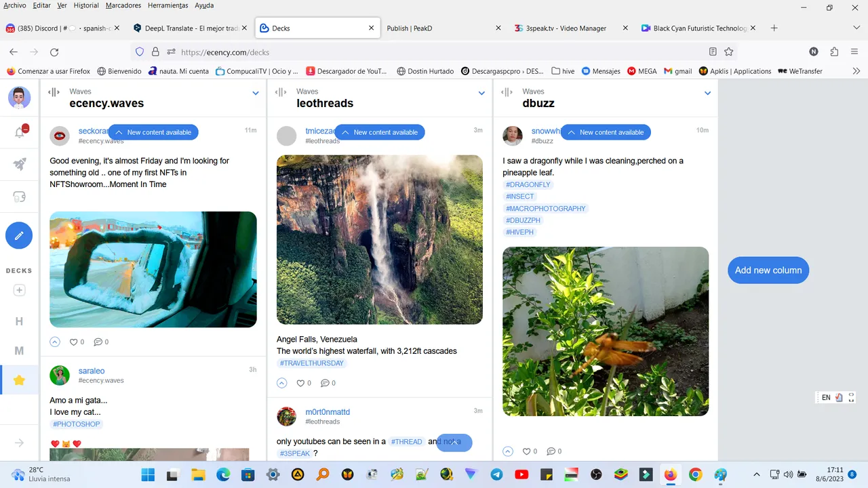Click the heart icon on Angel Falls post
The width and height of the screenshot is (868, 488).
click(x=300, y=383)
